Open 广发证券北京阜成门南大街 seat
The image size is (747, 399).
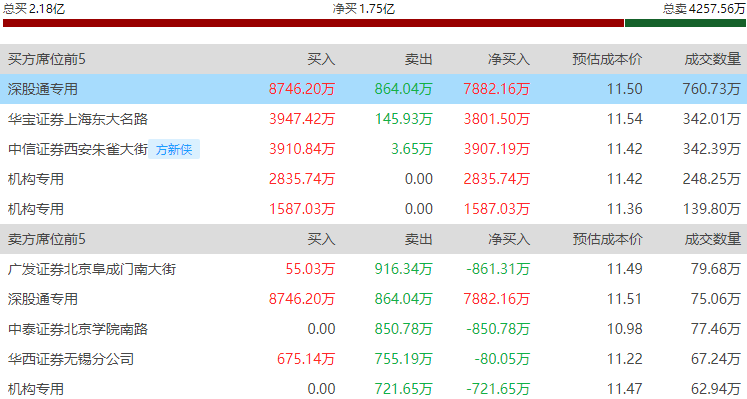pyautogui.click(x=92, y=269)
